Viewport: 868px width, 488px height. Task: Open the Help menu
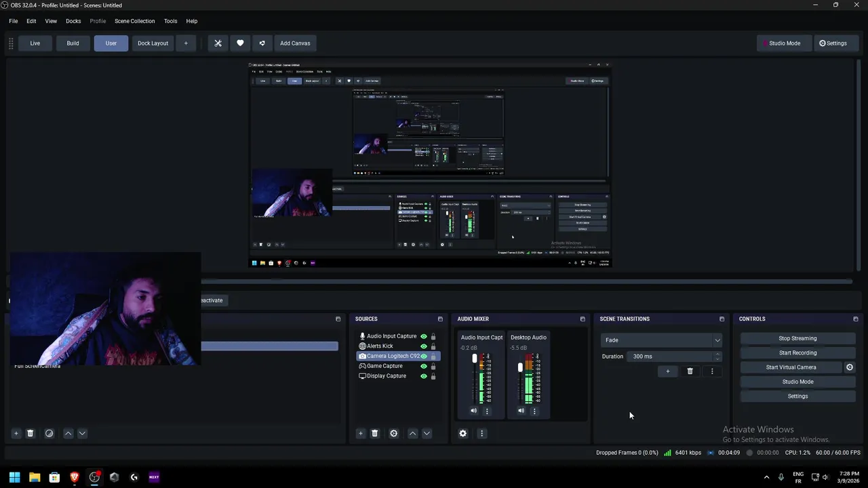192,21
